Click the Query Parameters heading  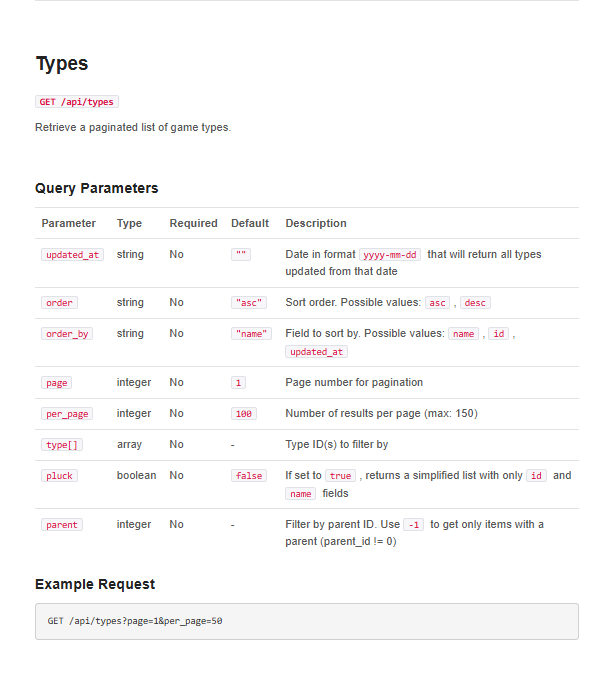[x=96, y=188]
